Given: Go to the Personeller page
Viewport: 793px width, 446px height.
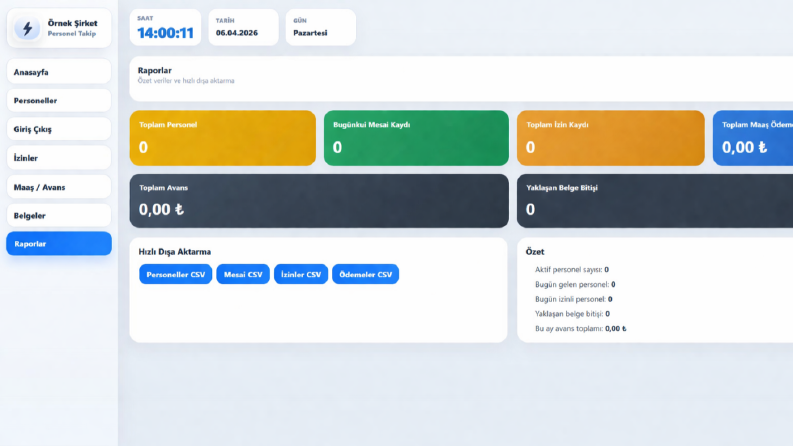Looking at the screenshot, I should (x=59, y=100).
